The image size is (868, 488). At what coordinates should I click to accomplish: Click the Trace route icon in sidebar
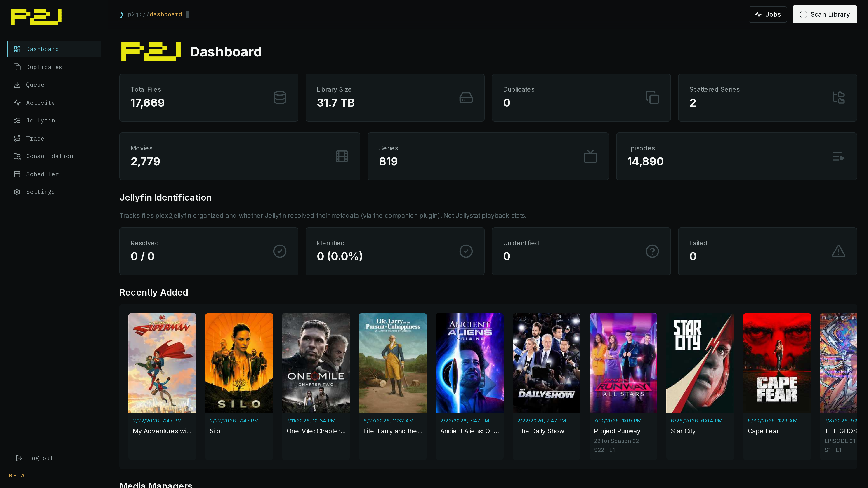coord(17,138)
